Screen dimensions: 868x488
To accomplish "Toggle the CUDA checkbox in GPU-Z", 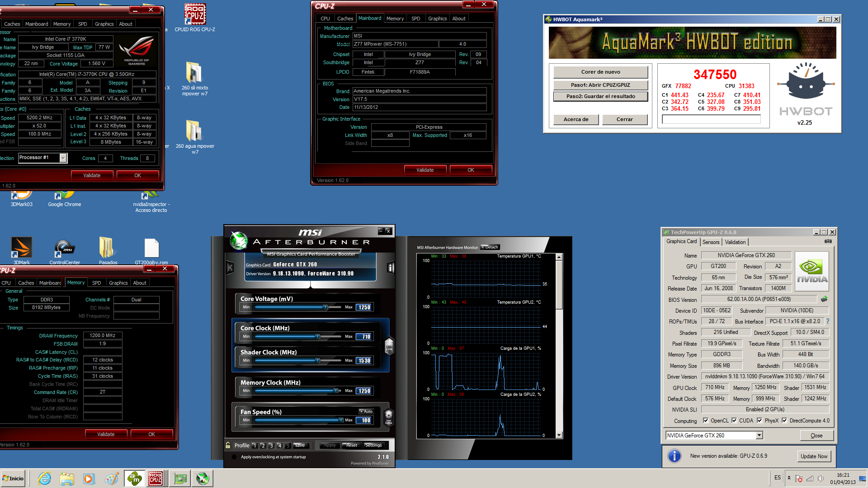I will click(734, 420).
